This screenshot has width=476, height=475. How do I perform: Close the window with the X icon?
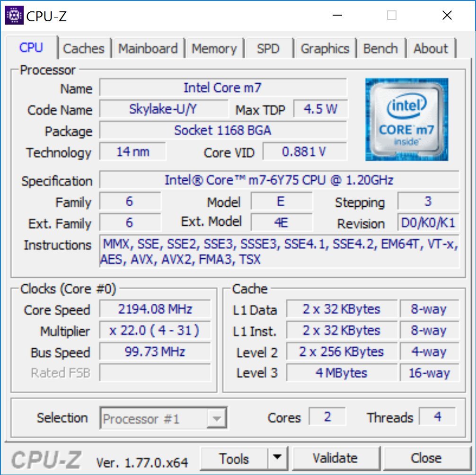[447, 15]
